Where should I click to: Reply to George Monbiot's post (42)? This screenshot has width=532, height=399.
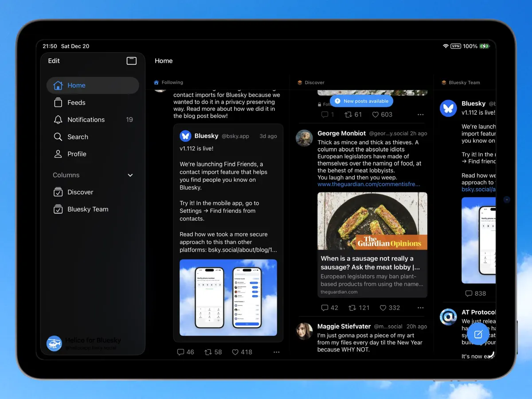tap(329, 308)
